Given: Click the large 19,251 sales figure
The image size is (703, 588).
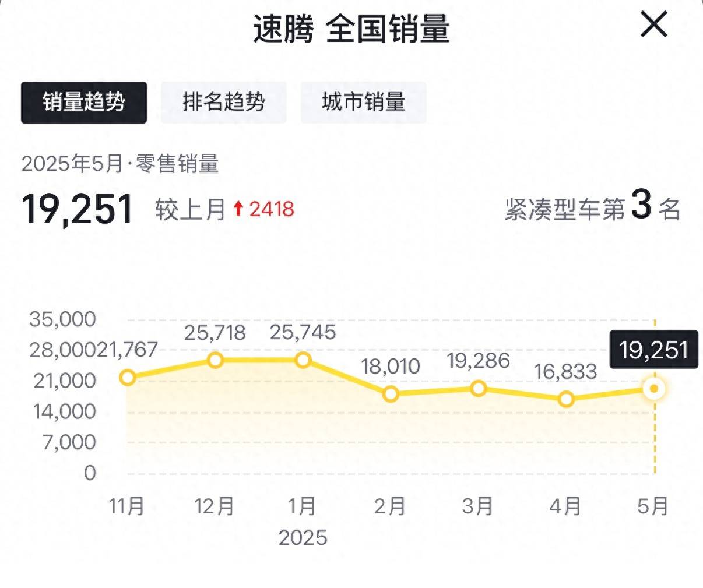Looking at the screenshot, I should coord(78,209).
